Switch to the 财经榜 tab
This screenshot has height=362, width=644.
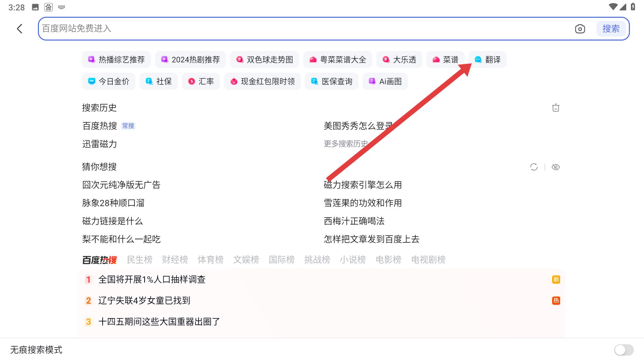175,259
